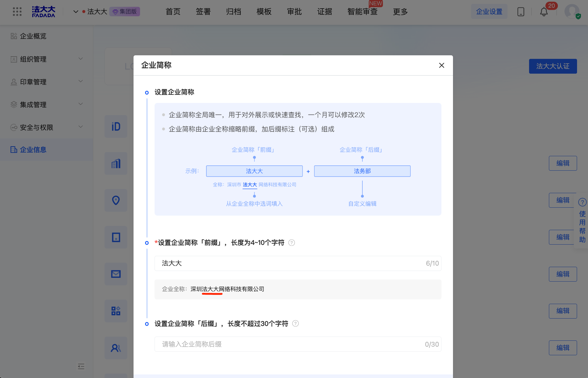Viewport: 588px width, 378px height.
Task: Click the mail envelope icon tile
Action: pos(116,274)
